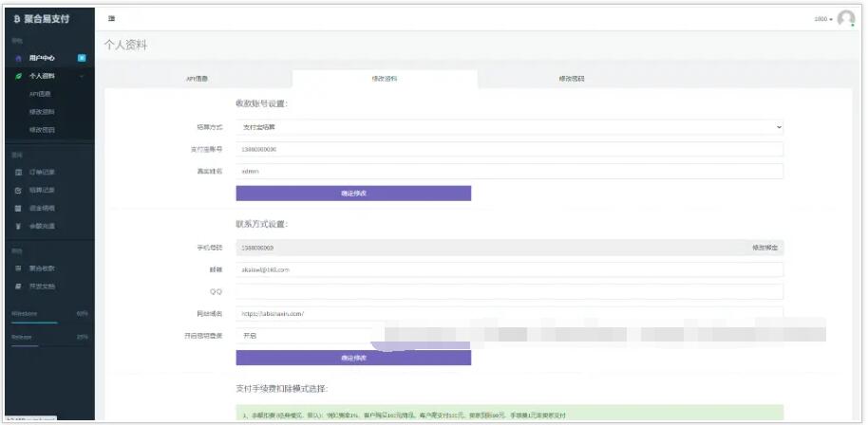
Task: Go to 余额充值 in the sidebar
Action: (x=42, y=226)
